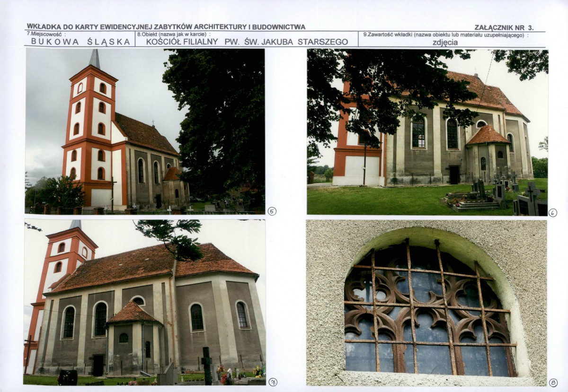Click the small porch roof in photo 7

132,314
